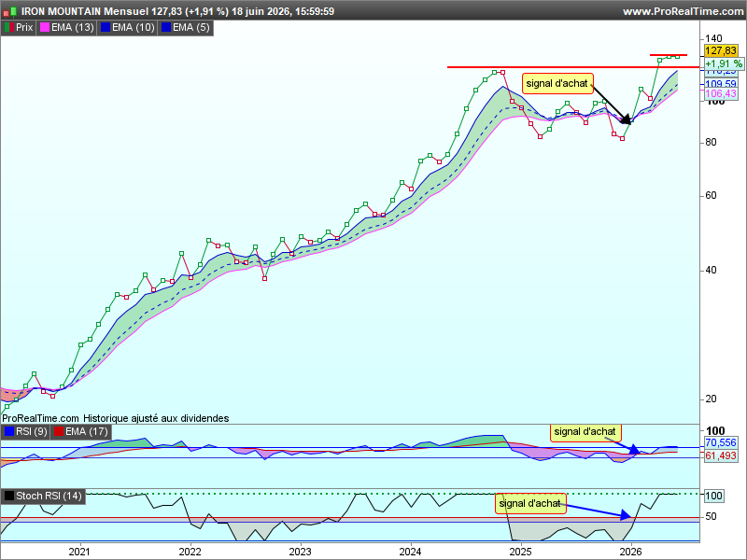Viewport: 747px width, 560px height.
Task: Click the 109,59 EMA value tag
Action: 721,84
